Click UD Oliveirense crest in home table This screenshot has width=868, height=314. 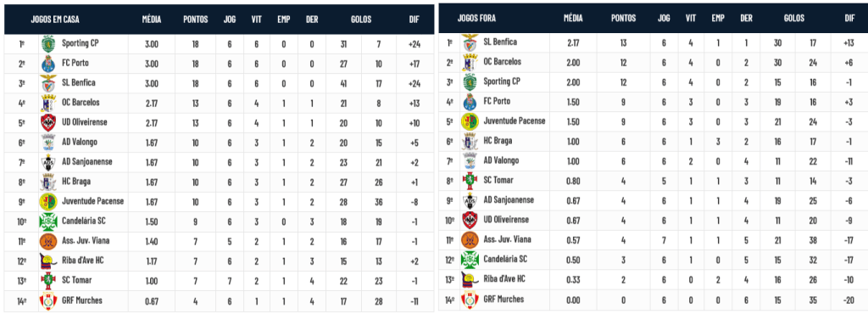[x=48, y=124]
